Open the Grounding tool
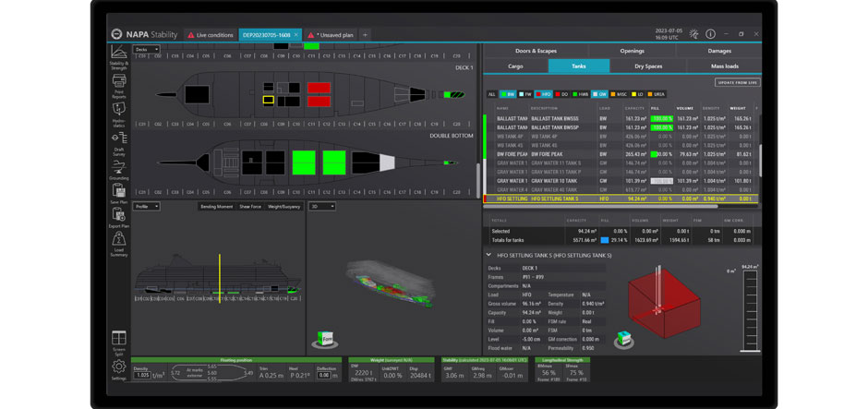 click(x=118, y=171)
